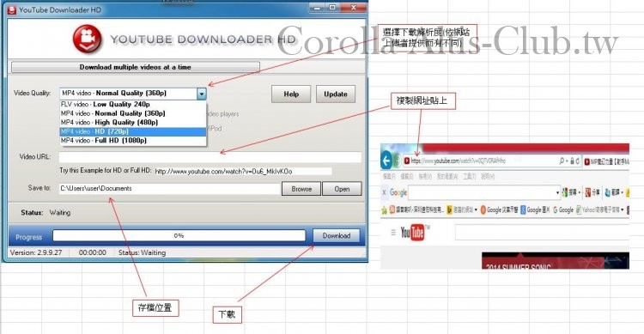
Task: Click the search magnifier icon in address bar
Action: click(x=562, y=161)
